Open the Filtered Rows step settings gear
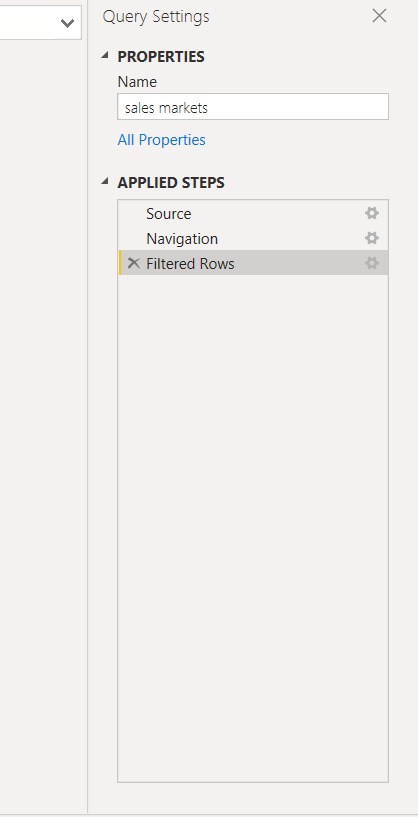 (372, 263)
